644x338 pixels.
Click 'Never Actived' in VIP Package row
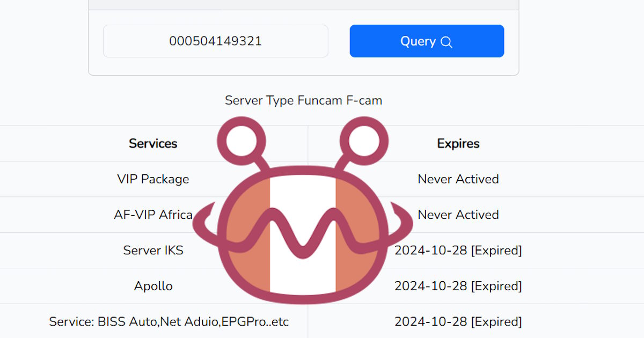pyautogui.click(x=458, y=179)
